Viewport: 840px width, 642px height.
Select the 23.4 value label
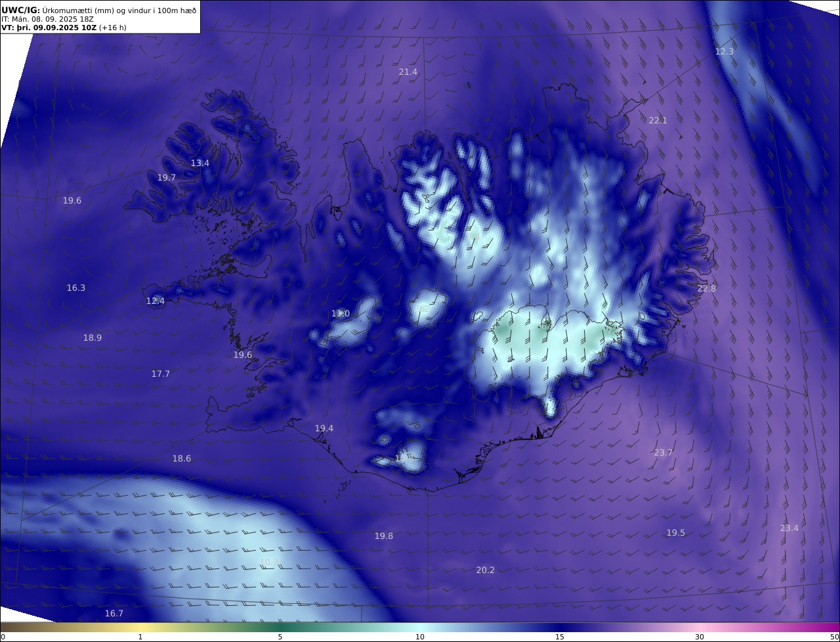pos(789,528)
